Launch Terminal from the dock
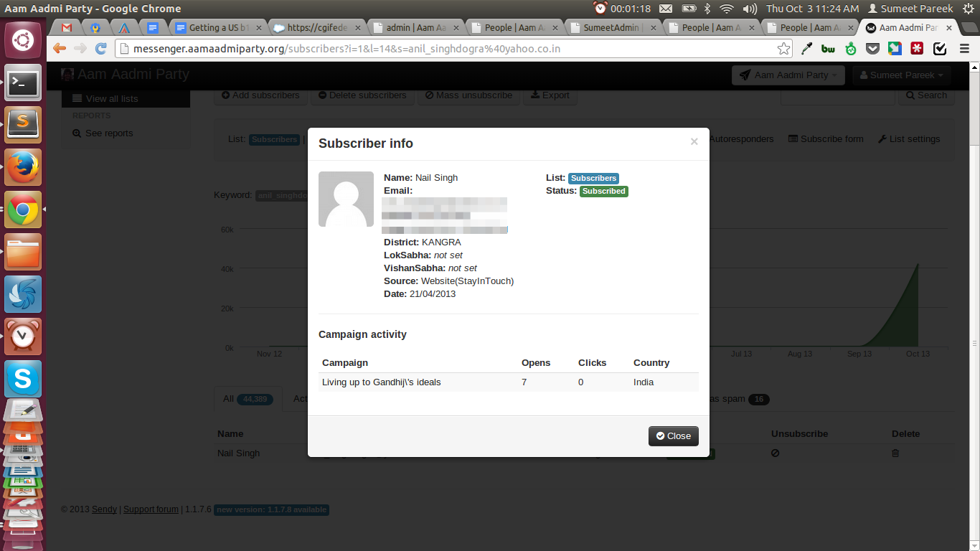Screen dimensions: 980x551 (23, 83)
